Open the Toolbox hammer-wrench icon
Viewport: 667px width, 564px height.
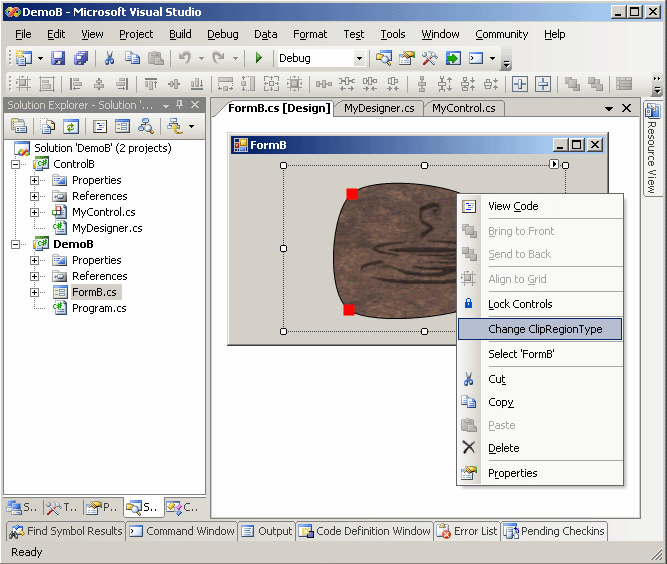coord(430,58)
